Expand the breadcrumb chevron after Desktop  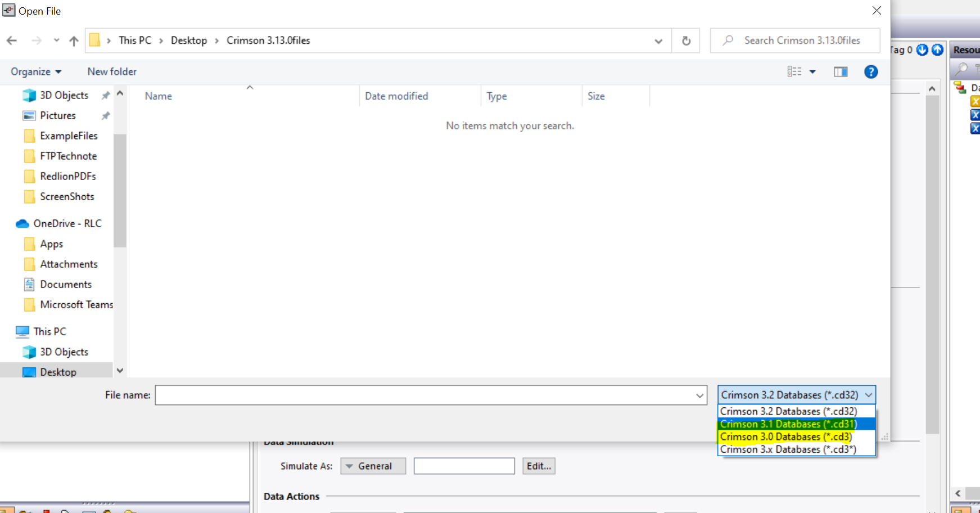216,41
